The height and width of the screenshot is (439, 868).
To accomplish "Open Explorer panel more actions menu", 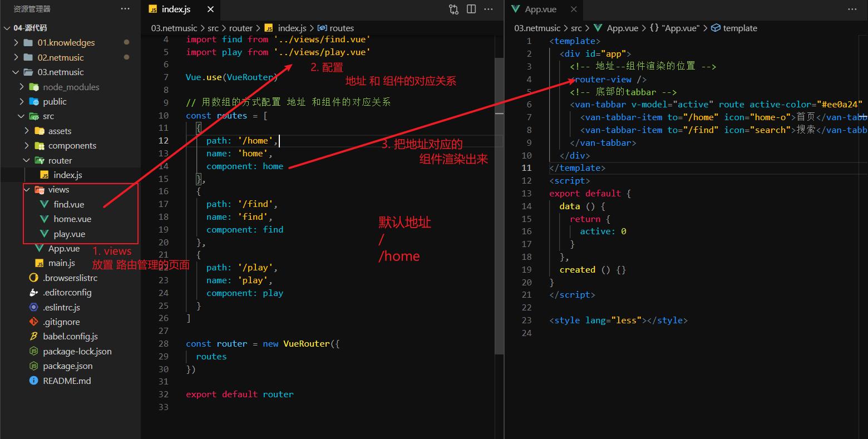I will coord(125,9).
